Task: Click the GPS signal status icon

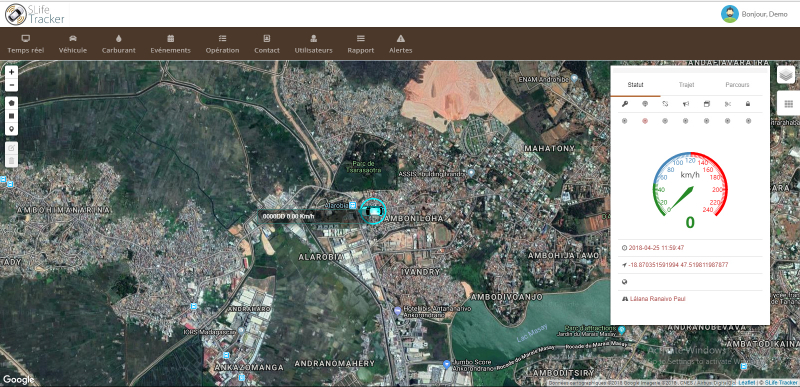Action: click(645, 104)
